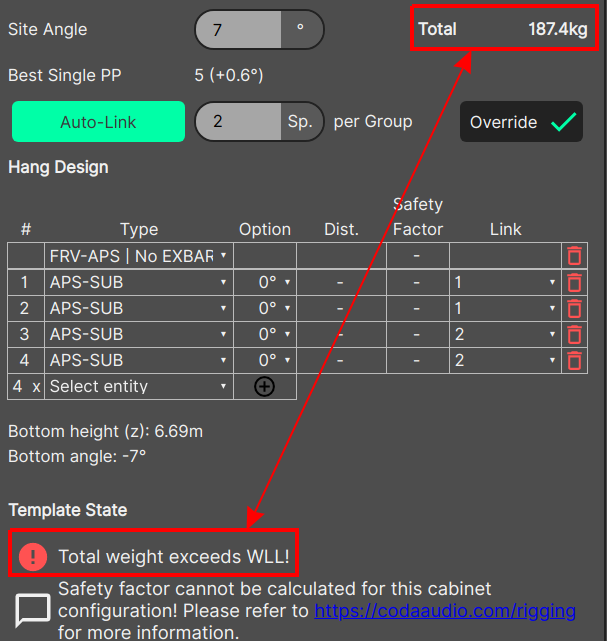Click the Safety Factor column header
This screenshot has height=641, width=607.
point(418,217)
